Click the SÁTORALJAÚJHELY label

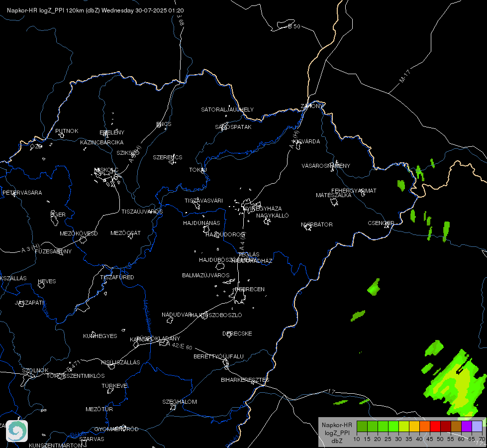pyautogui.click(x=227, y=110)
